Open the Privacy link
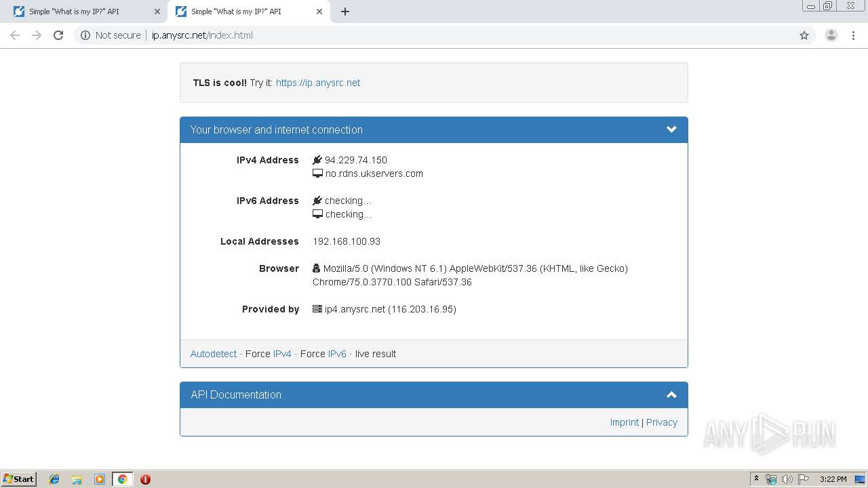Screen dimensions: 868x488 (x=662, y=422)
